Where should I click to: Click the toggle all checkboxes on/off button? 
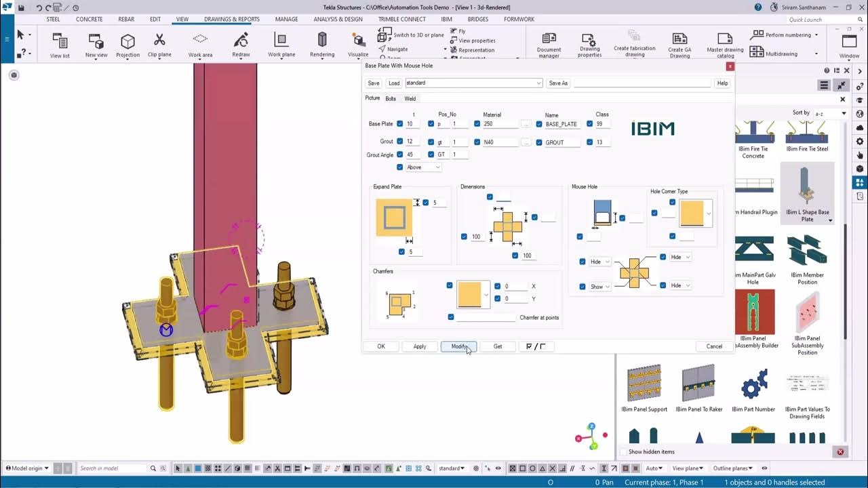pyautogui.click(x=536, y=346)
